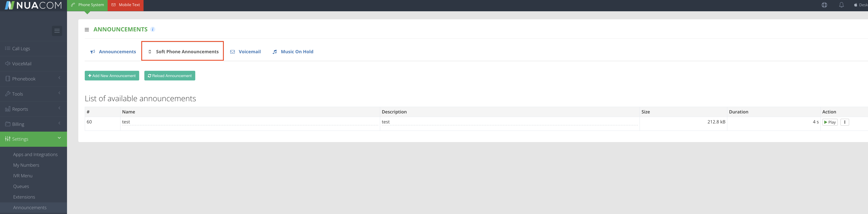The width and height of the screenshot is (868, 214).
Task: Click the Phonebook book icon
Action: pos(8,78)
